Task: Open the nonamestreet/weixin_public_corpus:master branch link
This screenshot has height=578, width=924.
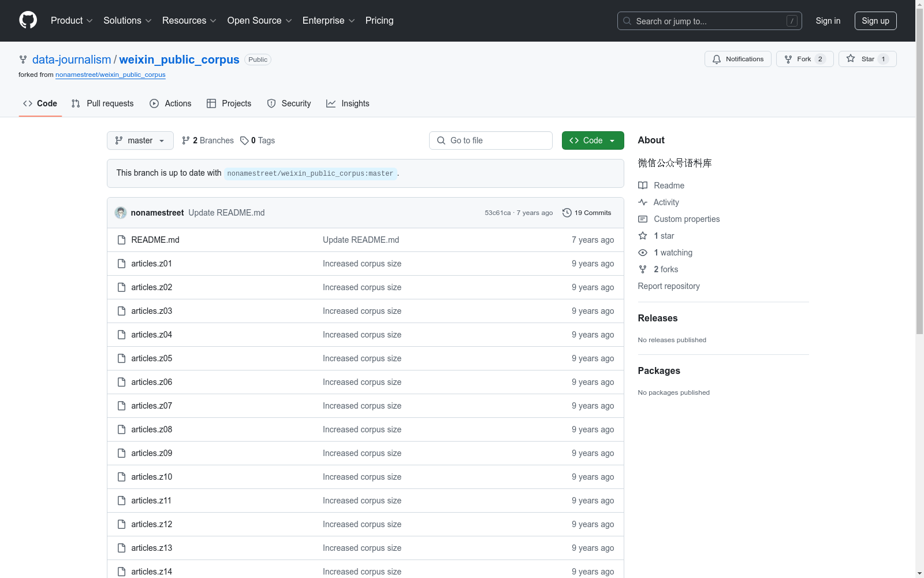Action: coord(310,173)
